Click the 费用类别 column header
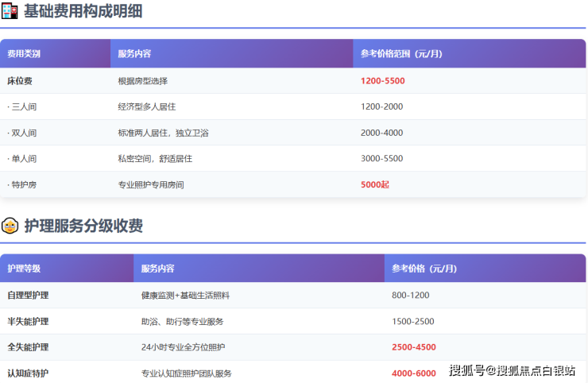The height and width of the screenshot is (383, 588). (24, 54)
